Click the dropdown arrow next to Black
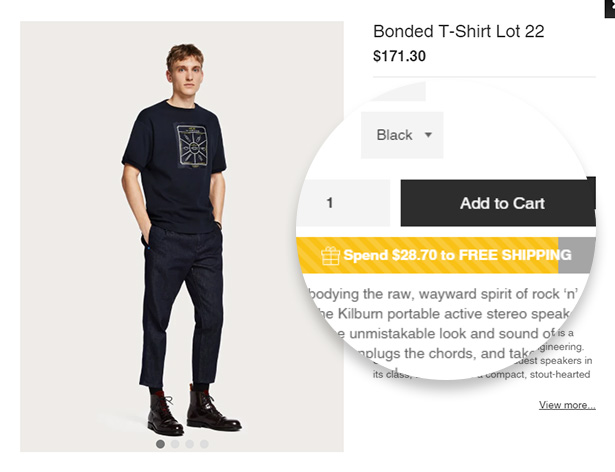The image size is (615, 472). 428,135
